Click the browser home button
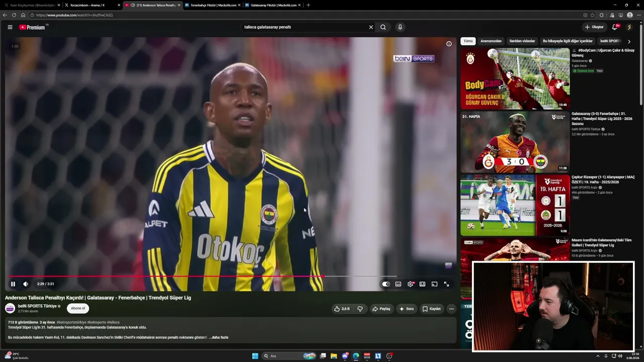The image size is (644, 362). [23, 15]
